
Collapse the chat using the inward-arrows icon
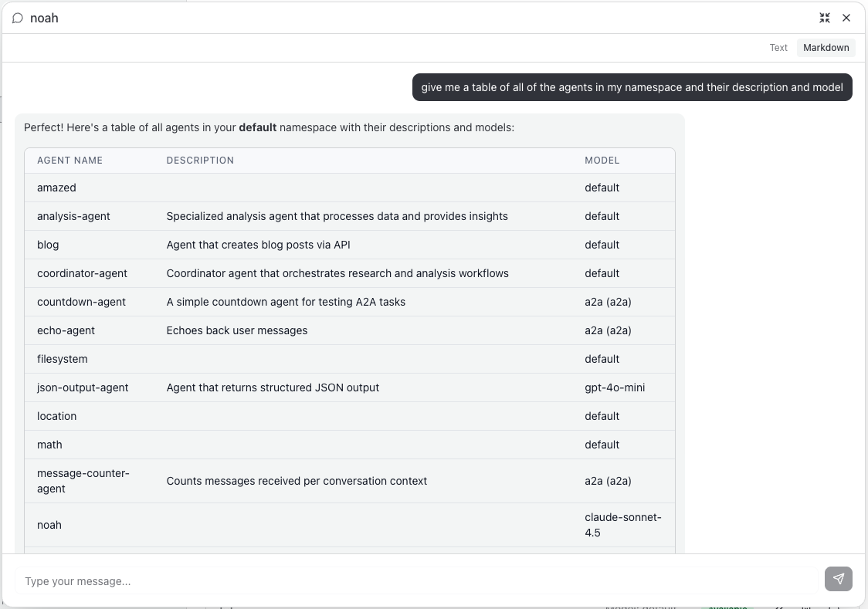825,18
